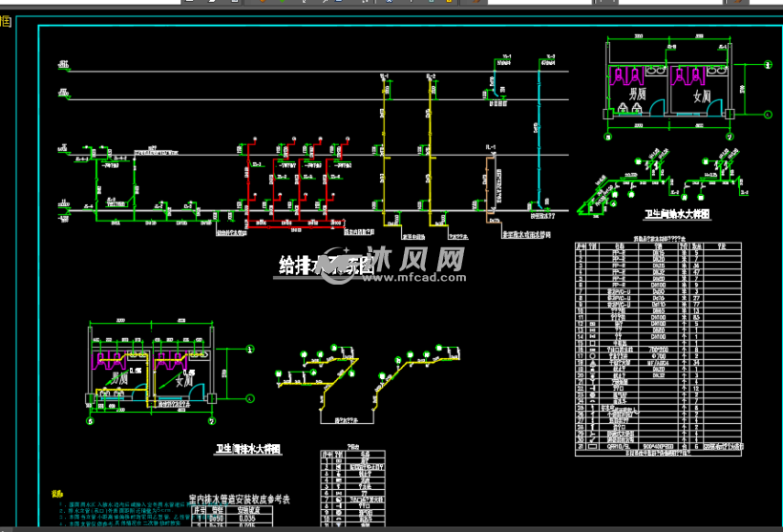Image resolution: width=783 pixels, height=532 pixels.
Task: Pick 女厕 label in water supply plan
Action: (x=702, y=96)
